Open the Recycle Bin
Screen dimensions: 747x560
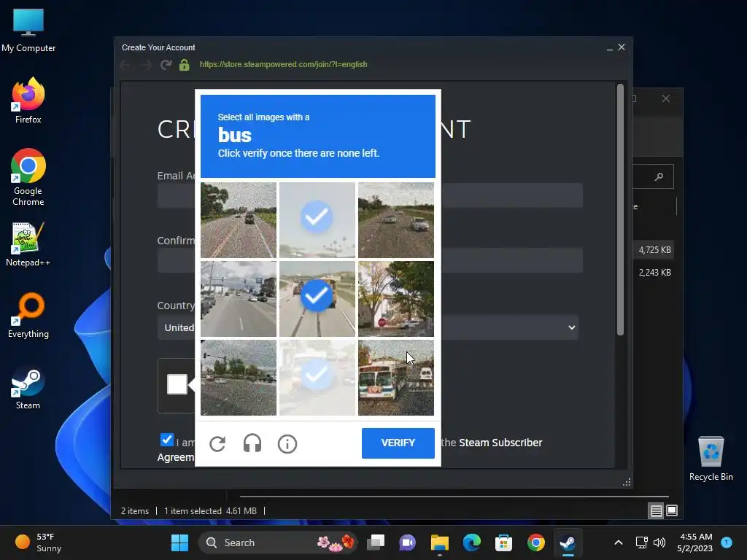click(711, 459)
